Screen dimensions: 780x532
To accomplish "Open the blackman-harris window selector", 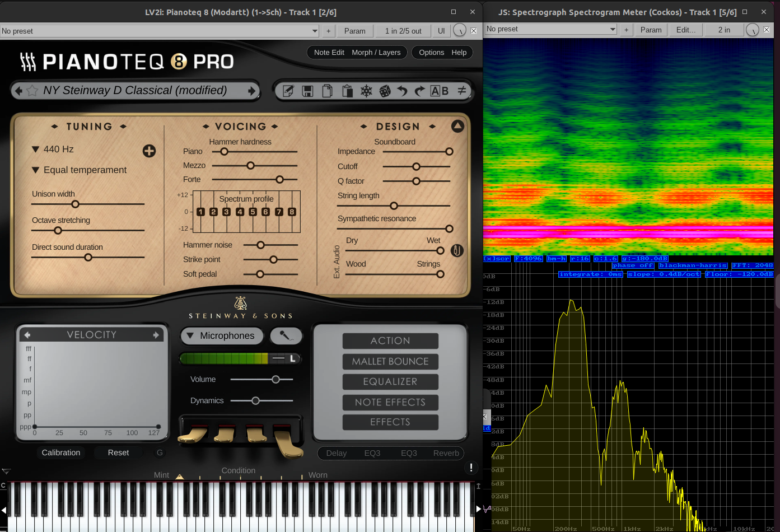I will [x=693, y=265].
